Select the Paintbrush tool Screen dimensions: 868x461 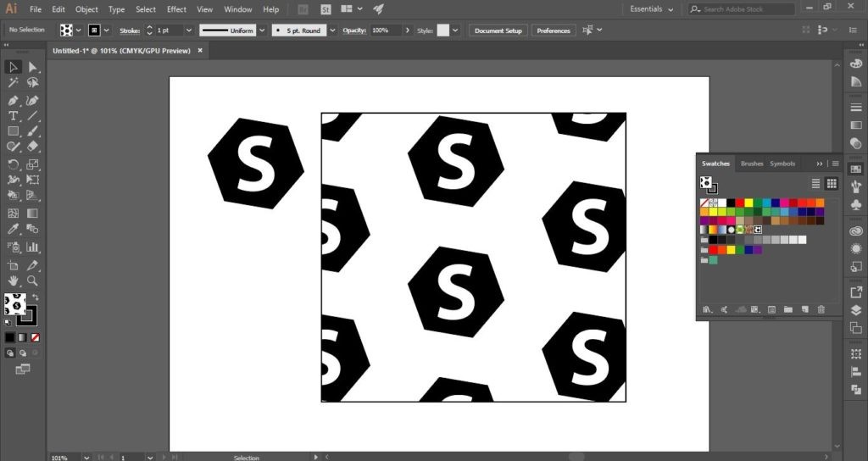[x=33, y=131]
